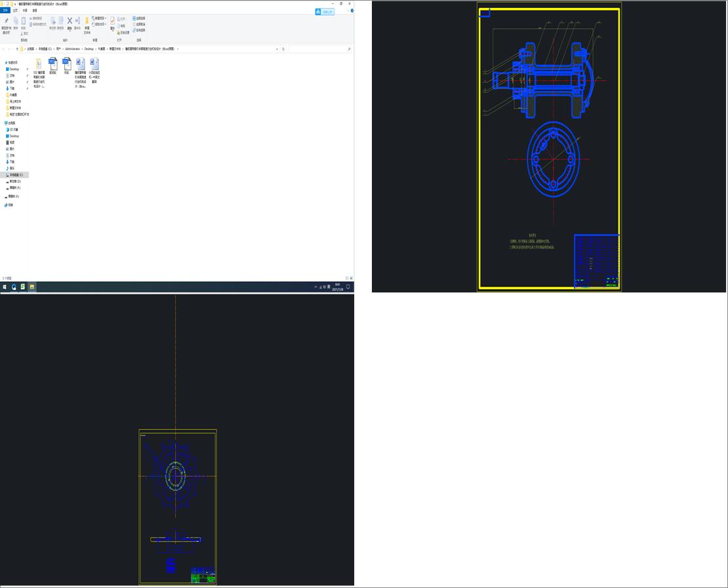Click the Copy to ribbon icon
Image resolution: width=728 pixels, height=588 pixels.
coord(60,23)
